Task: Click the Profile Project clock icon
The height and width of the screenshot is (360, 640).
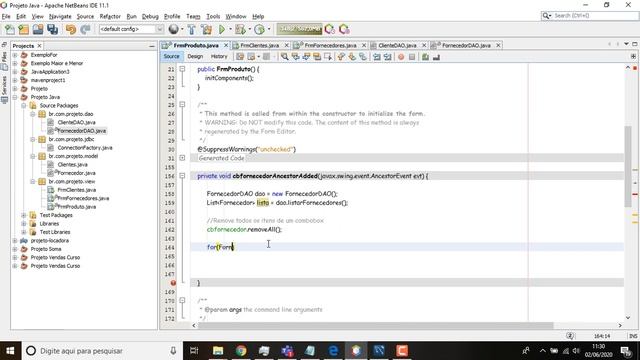Action: coord(259,29)
